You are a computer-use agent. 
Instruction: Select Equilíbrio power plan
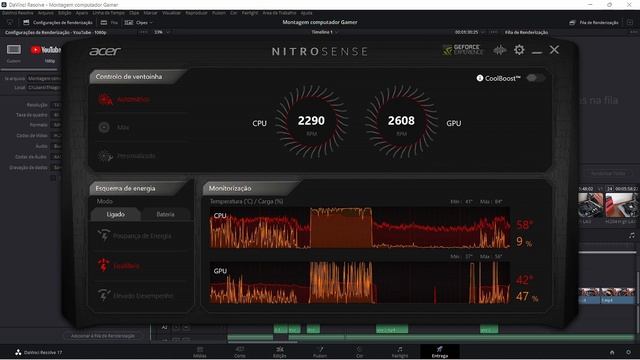coord(119,266)
